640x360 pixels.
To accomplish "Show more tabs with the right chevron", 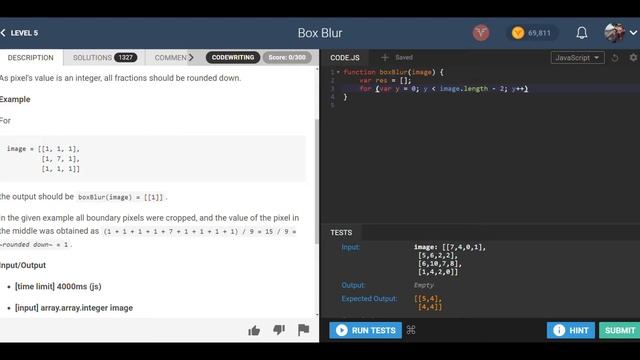I will click(x=191, y=58).
